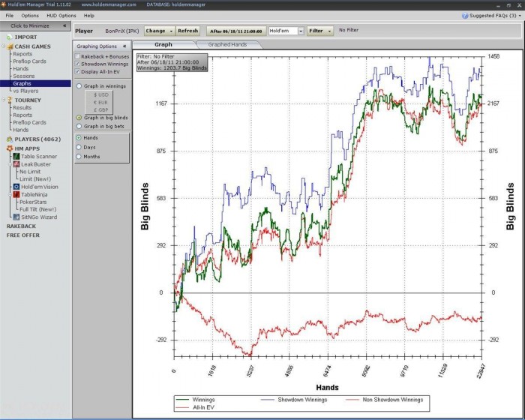
Task: Open the Filter dropdown
Action: pos(320,31)
